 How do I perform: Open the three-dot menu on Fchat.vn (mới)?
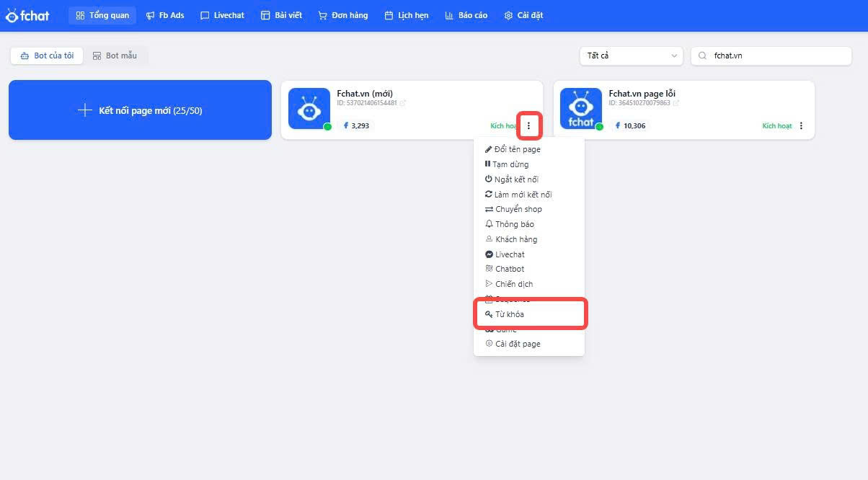pyautogui.click(x=528, y=126)
